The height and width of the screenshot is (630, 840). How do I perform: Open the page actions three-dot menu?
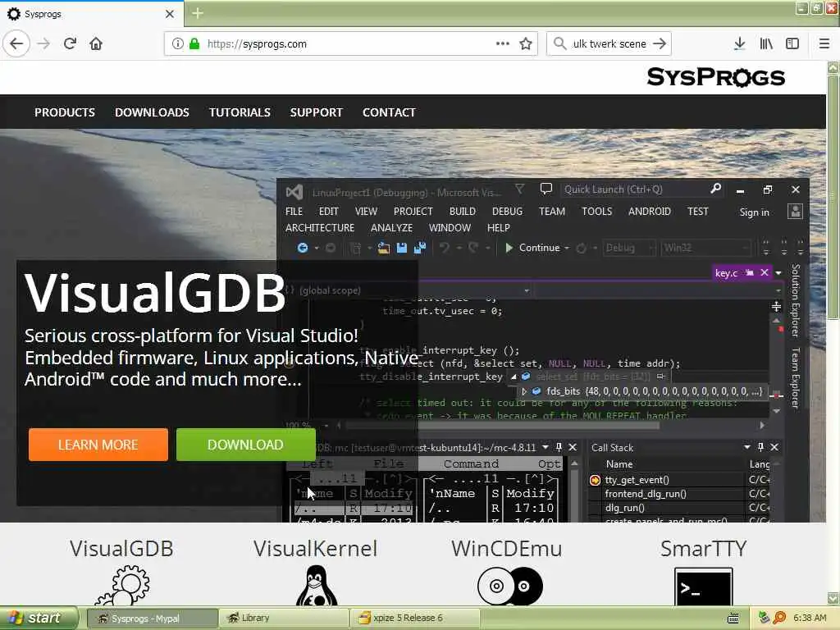503,43
